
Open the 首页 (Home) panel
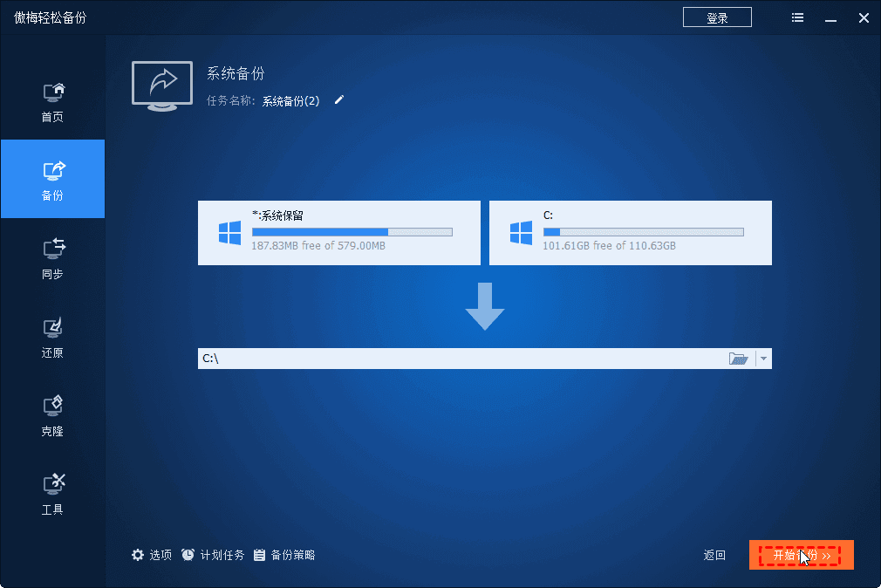52,98
